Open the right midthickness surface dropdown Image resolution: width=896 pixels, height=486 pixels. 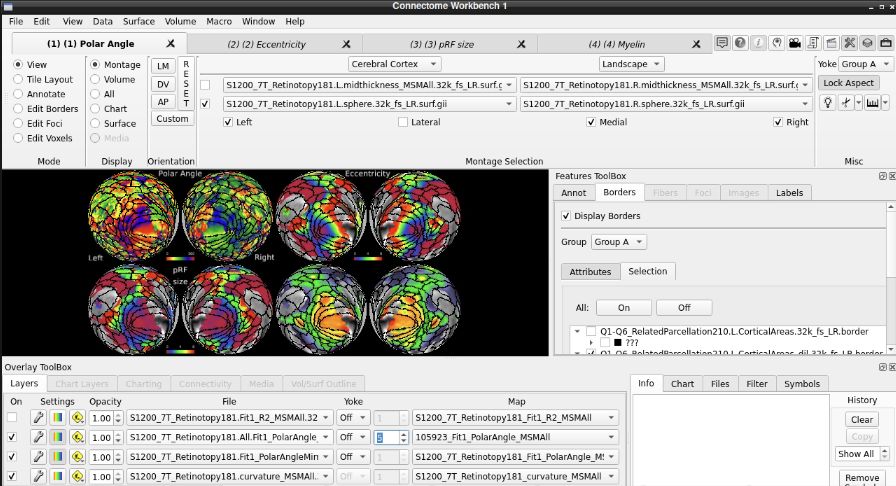[666, 85]
